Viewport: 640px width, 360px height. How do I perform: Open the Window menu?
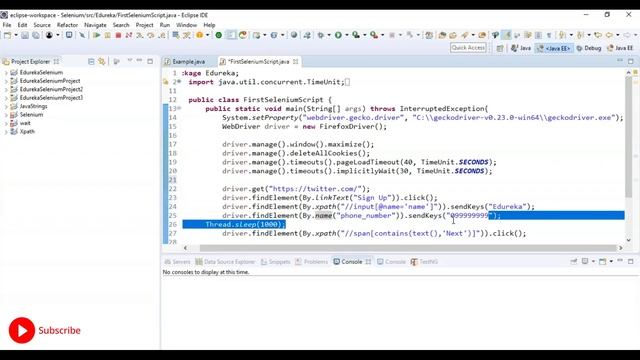pyautogui.click(x=187, y=25)
